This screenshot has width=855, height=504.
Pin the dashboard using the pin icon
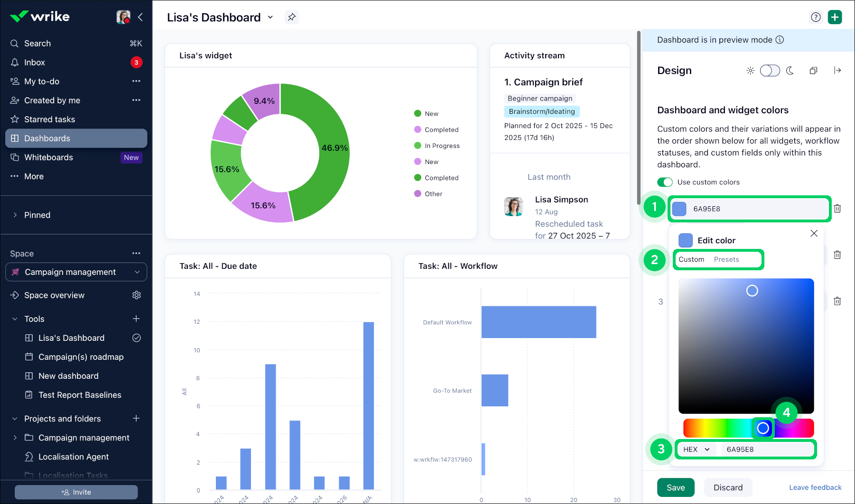291,17
